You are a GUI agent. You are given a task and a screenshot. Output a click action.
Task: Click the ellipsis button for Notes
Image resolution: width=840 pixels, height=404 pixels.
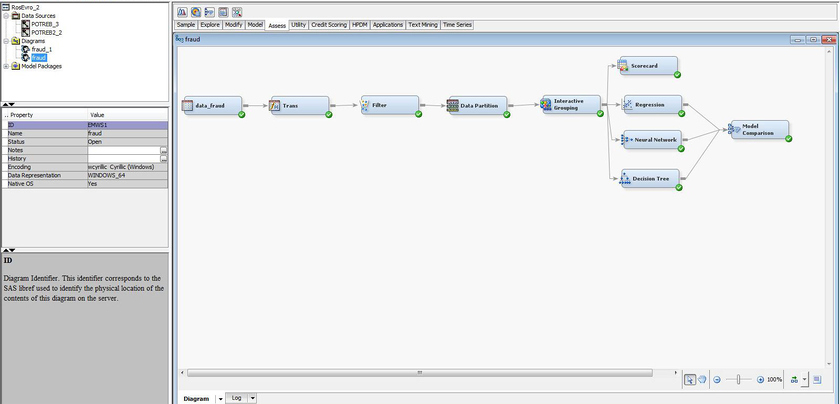click(x=164, y=150)
